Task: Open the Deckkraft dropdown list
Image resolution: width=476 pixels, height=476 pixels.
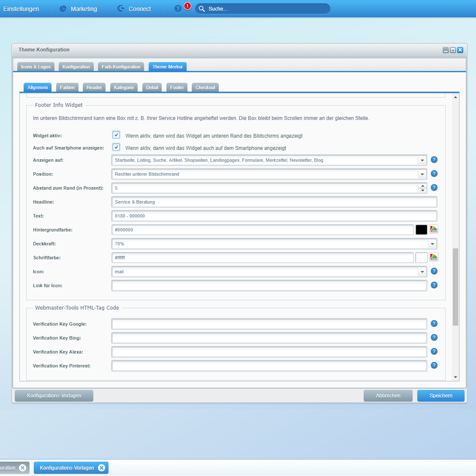Action: [432, 244]
